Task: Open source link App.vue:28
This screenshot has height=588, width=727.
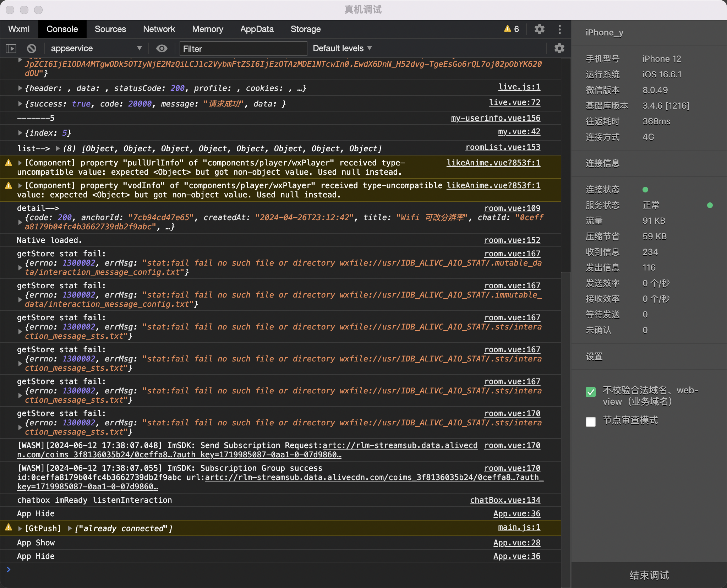Action: point(517,543)
